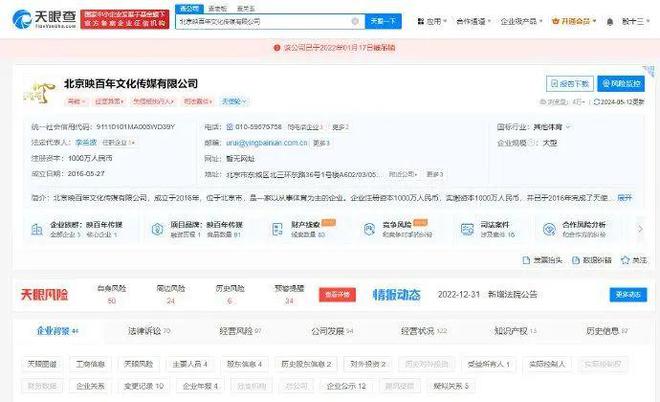Switch to the 经营风险 tab
660x402 pixels.
click(240, 331)
